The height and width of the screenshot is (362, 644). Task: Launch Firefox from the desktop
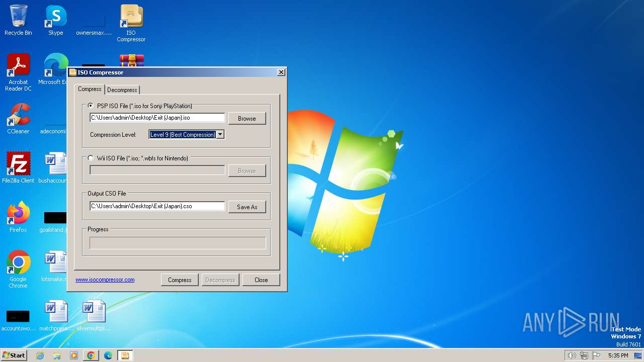[18, 217]
